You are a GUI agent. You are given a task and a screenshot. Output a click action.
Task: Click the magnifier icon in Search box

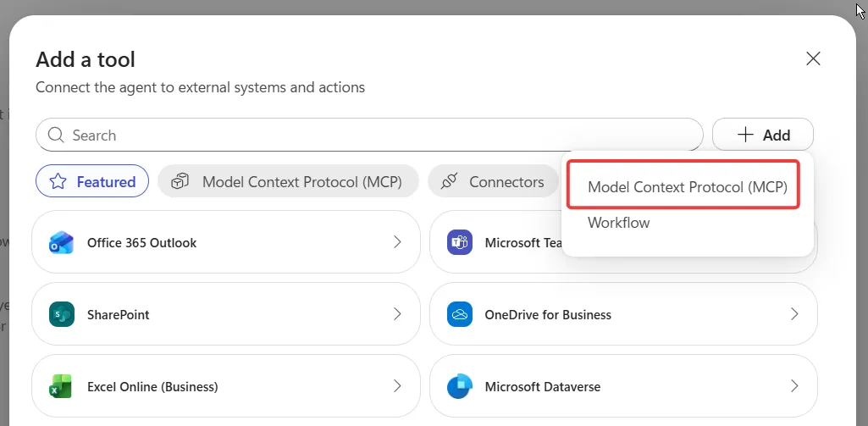tap(56, 135)
